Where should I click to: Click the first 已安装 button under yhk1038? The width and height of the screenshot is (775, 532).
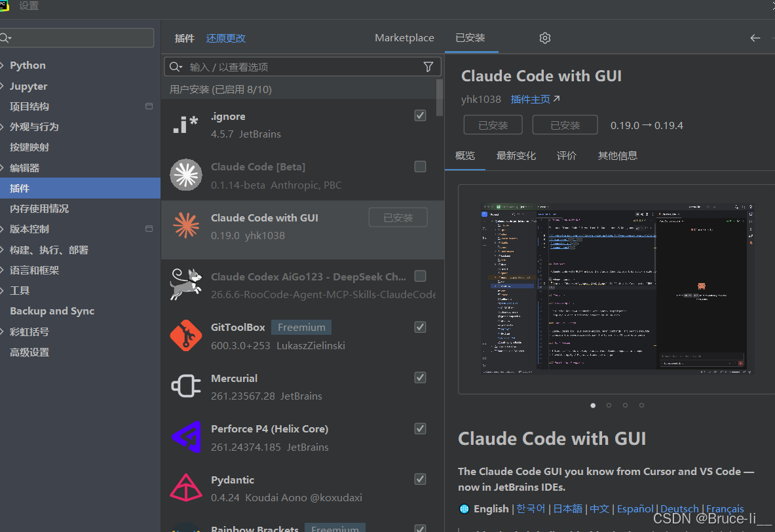tap(493, 125)
